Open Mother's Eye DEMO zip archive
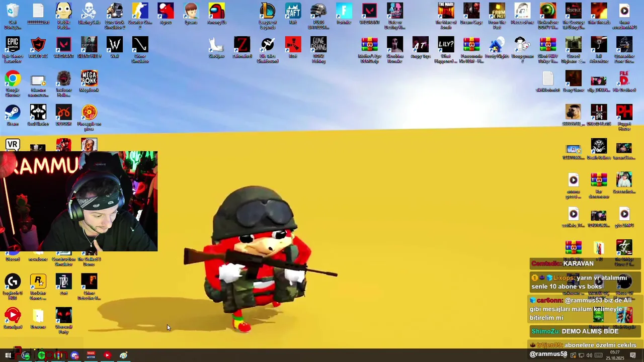This screenshot has height=362, width=644. 369,50
